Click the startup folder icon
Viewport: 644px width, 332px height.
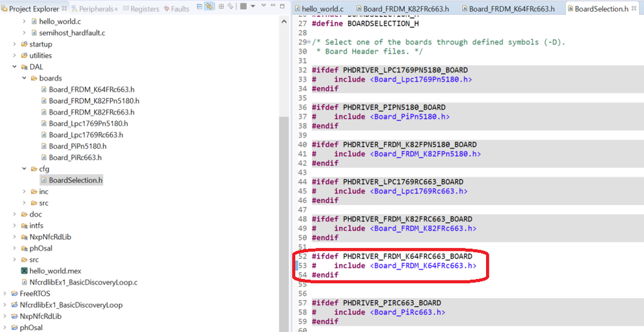pyautogui.click(x=24, y=44)
